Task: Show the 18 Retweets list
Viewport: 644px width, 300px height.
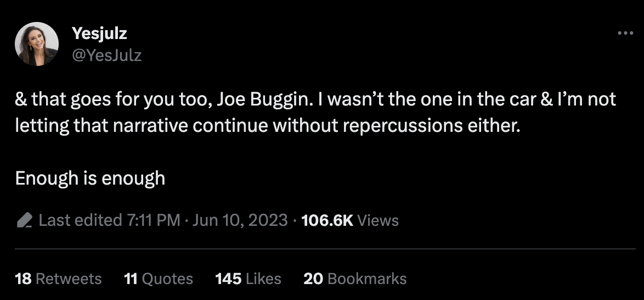Action: click(58, 279)
